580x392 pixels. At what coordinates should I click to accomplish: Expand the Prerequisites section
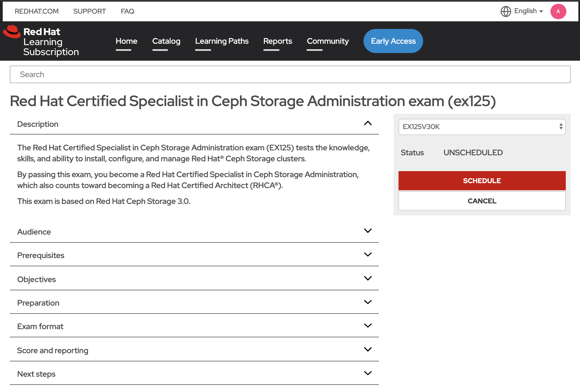(x=368, y=255)
